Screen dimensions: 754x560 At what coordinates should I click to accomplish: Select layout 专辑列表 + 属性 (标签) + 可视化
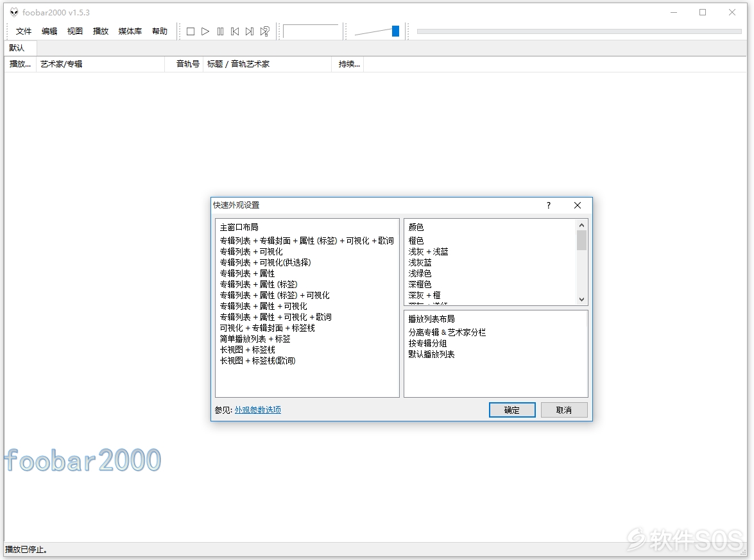pyautogui.click(x=275, y=295)
